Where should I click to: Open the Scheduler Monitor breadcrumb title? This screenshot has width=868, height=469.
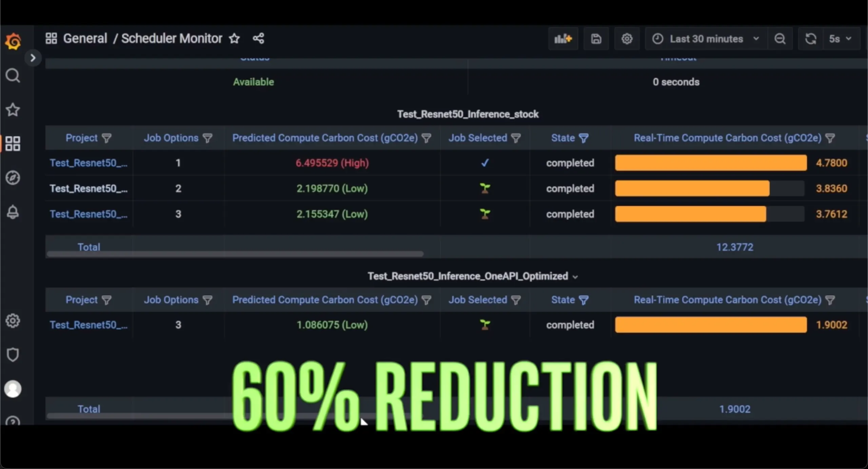click(172, 38)
